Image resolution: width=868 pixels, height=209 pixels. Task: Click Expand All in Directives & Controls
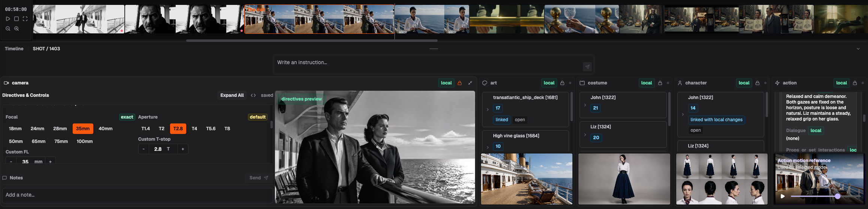pyautogui.click(x=232, y=95)
